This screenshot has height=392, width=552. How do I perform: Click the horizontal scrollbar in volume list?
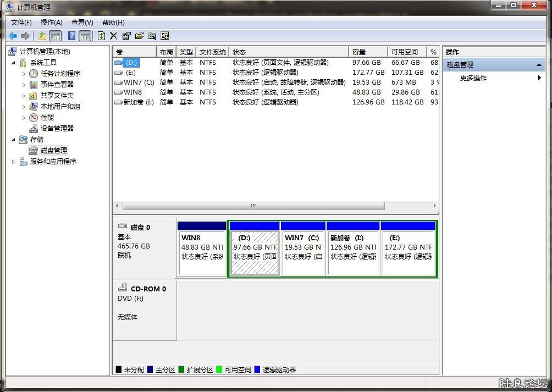click(x=253, y=206)
